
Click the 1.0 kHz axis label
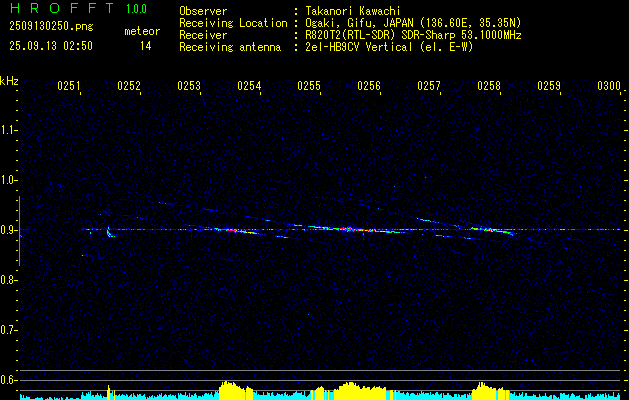8,180
